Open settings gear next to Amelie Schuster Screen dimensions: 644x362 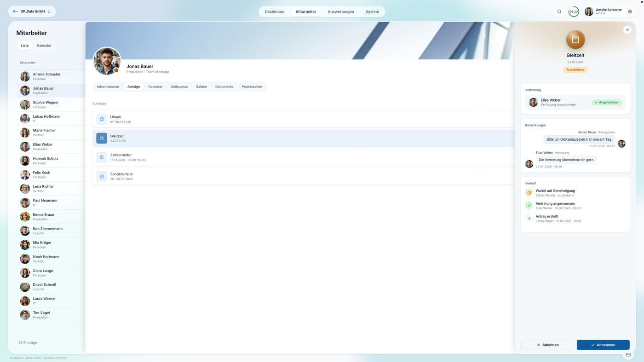(630, 11)
